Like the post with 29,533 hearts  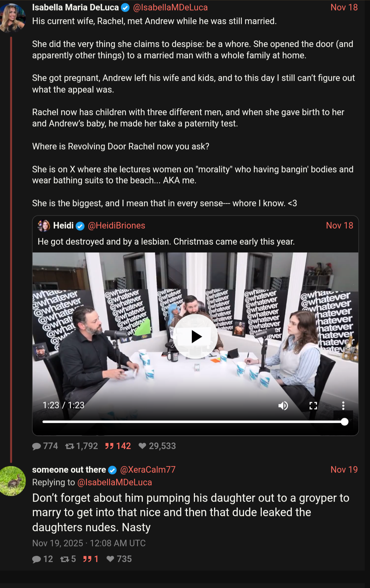click(x=143, y=446)
